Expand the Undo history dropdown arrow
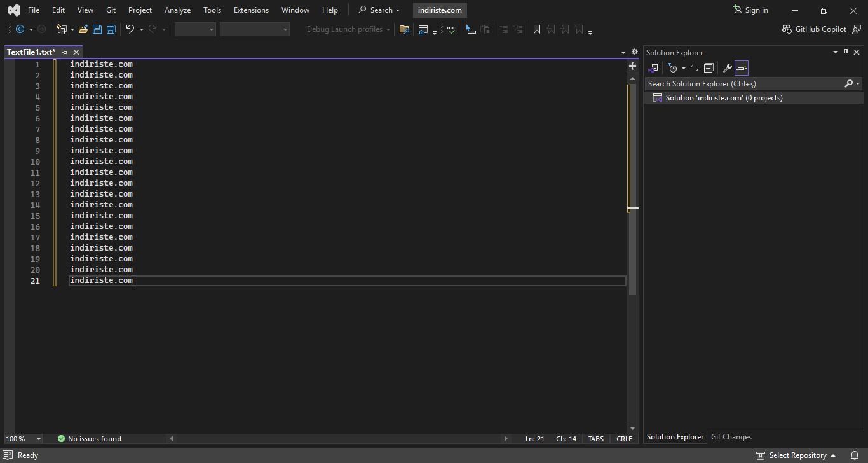The width and height of the screenshot is (868, 463). click(x=141, y=29)
